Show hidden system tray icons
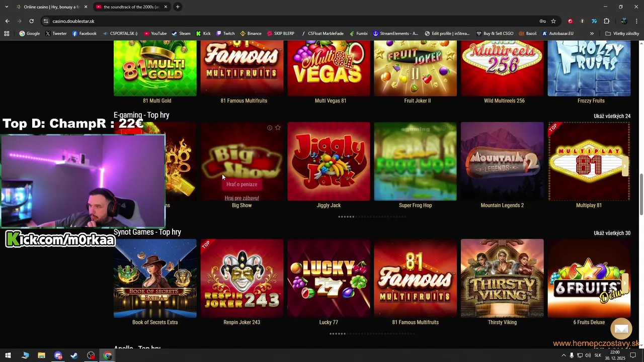The image size is (644, 362). (x=563, y=355)
